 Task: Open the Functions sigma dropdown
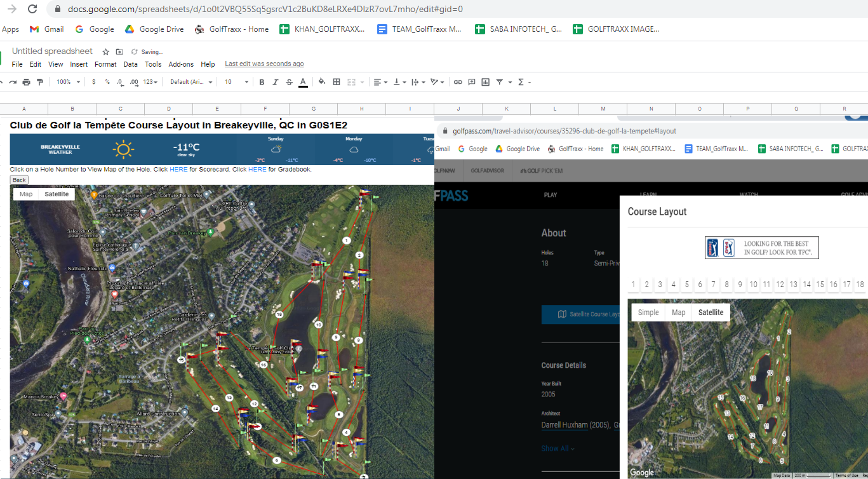coord(524,82)
